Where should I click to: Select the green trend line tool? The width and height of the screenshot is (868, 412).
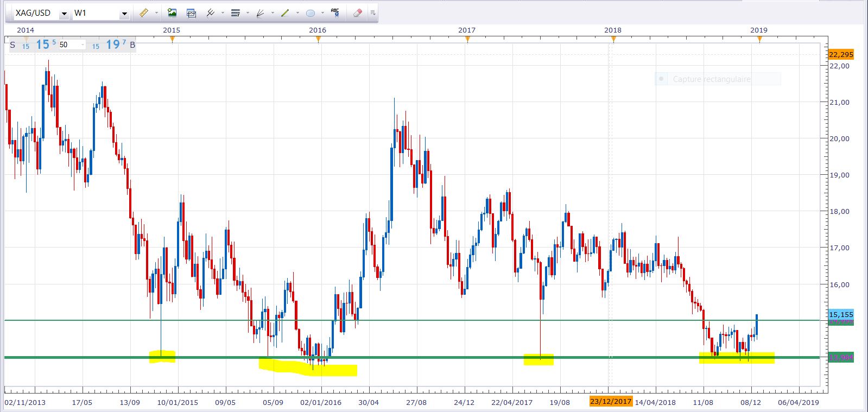pos(285,13)
